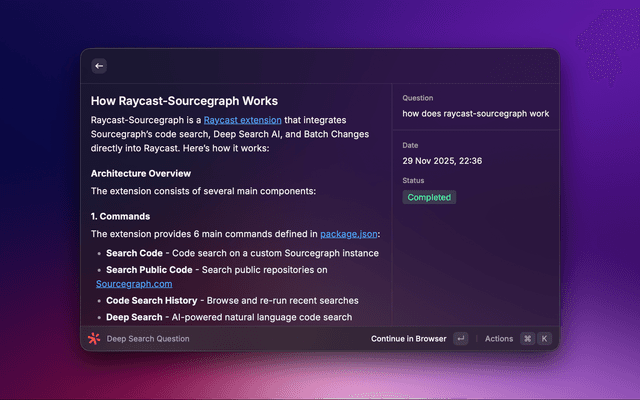640x400 pixels.
Task: Click the date 29 Nov 2025, 22:36
Action: [x=441, y=161]
